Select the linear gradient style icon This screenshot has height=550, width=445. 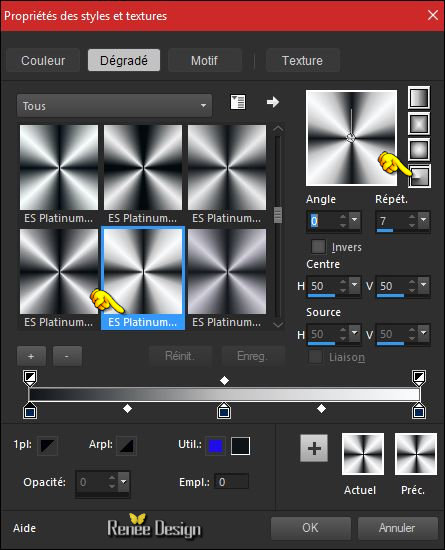tap(419, 98)
